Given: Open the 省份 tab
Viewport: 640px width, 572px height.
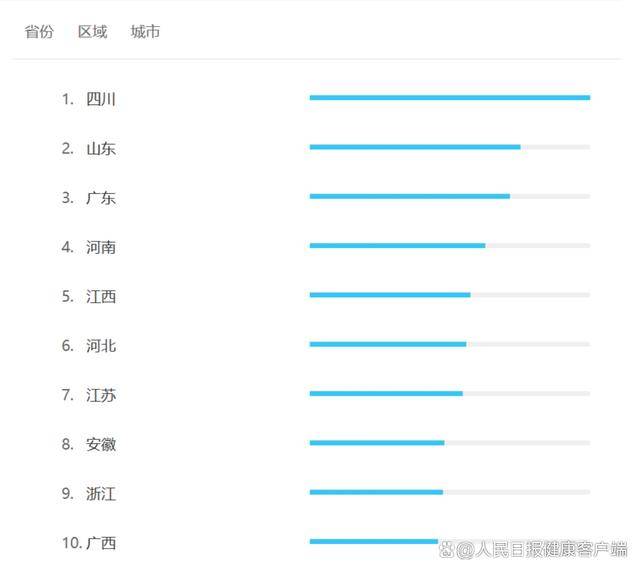Looking at the screenshot, I should coord(39,31).
